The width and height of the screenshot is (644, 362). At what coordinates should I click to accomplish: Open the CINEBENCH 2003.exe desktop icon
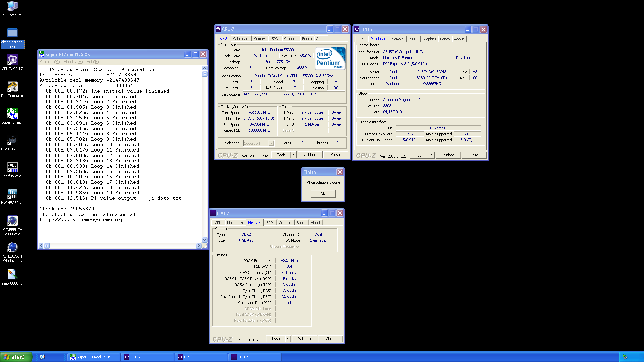(12, 226)
